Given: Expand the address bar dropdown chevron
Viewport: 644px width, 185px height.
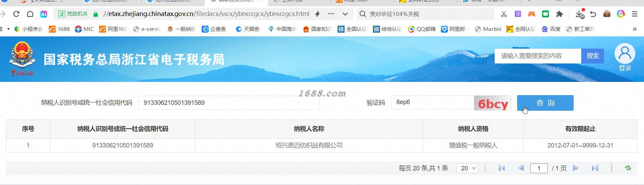Looking at the screenshot, I should pyautogui.click(x=345, y=14).
